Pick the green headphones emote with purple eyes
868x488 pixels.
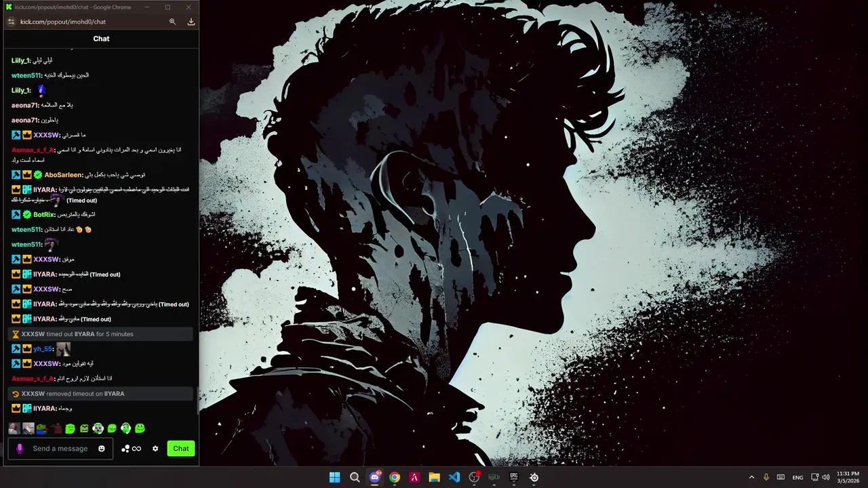pos(98,428)
